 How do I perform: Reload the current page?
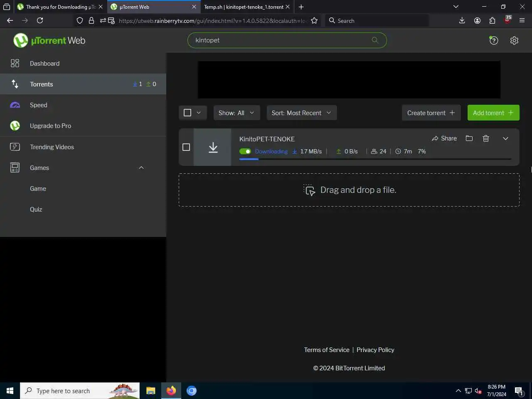tap(40, 20)
